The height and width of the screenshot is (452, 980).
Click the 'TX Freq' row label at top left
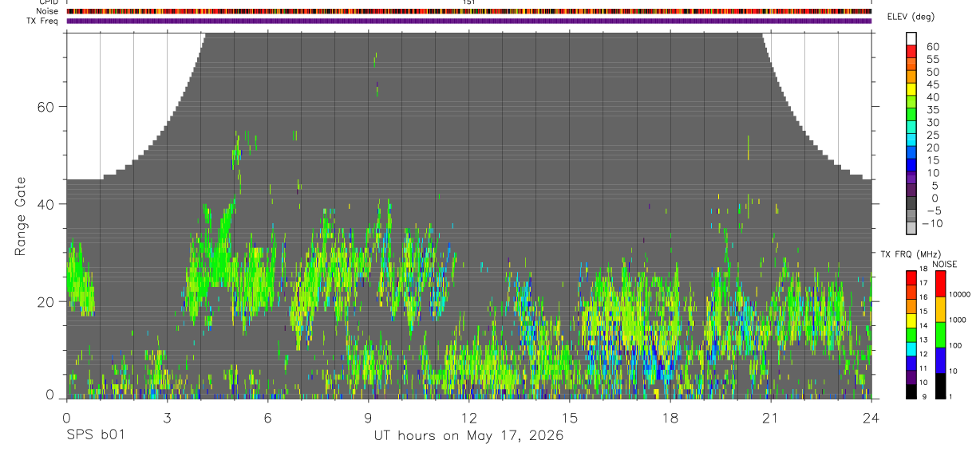point(43,21)
